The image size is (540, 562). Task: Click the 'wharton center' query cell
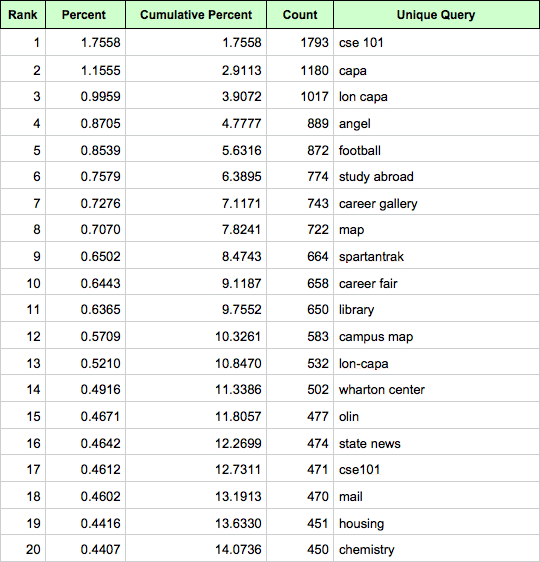point(436,390)
